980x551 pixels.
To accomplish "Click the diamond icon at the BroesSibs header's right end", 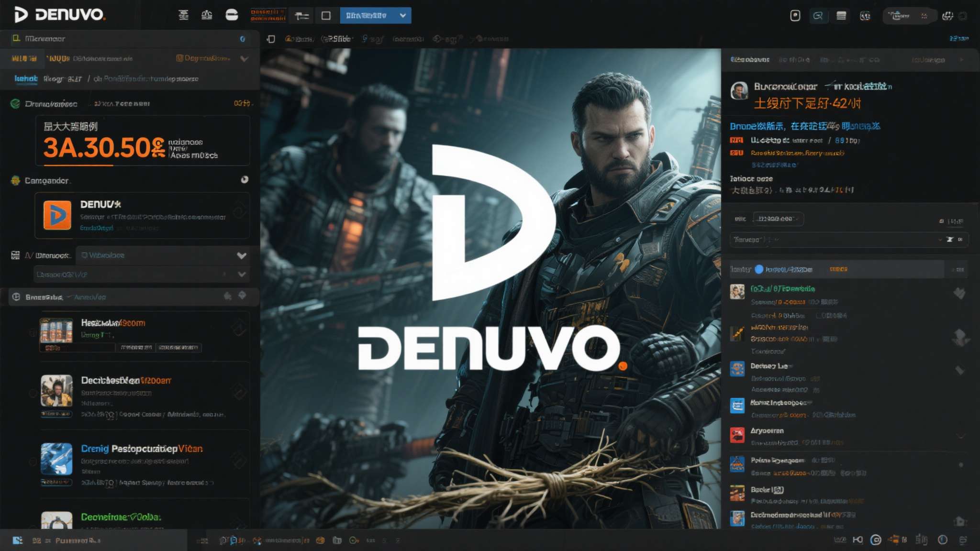I will click(x=243, y=295).
